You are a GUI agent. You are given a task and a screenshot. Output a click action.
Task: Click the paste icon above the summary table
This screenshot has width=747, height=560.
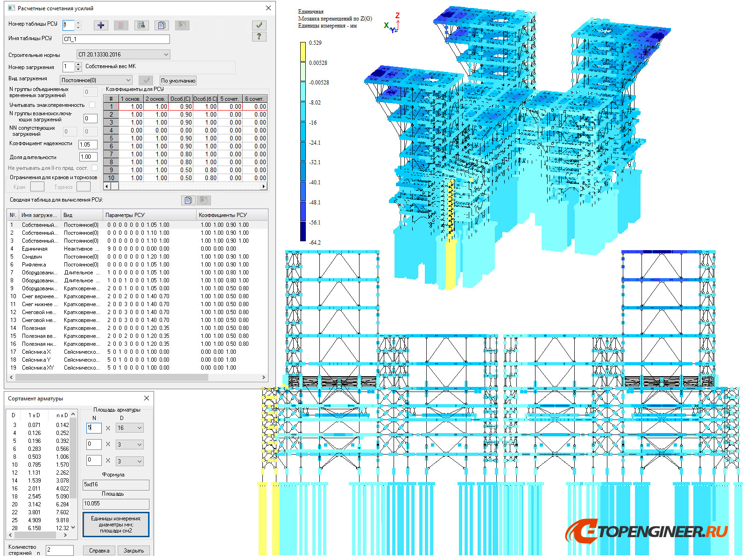204,200
